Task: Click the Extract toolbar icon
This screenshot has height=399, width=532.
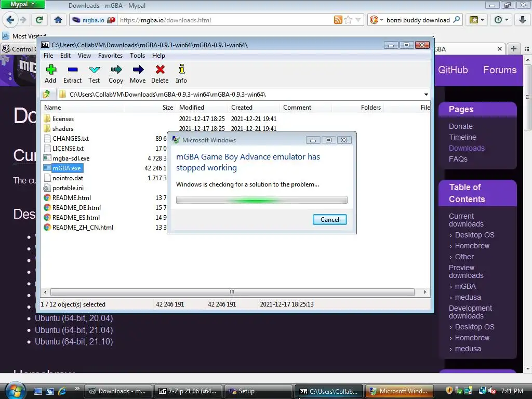Action: click(73, 70)
